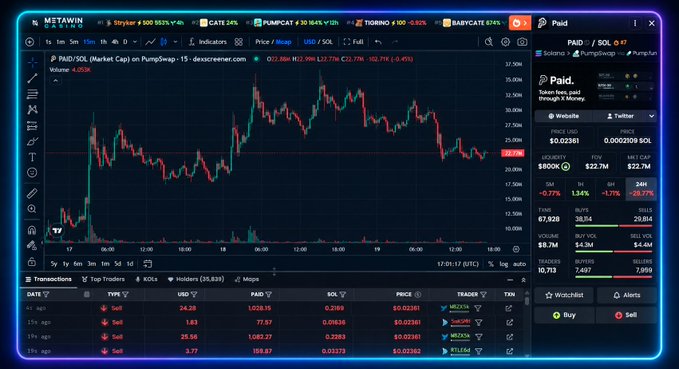Click the orange trending fire button

click(x=520, y=23)
